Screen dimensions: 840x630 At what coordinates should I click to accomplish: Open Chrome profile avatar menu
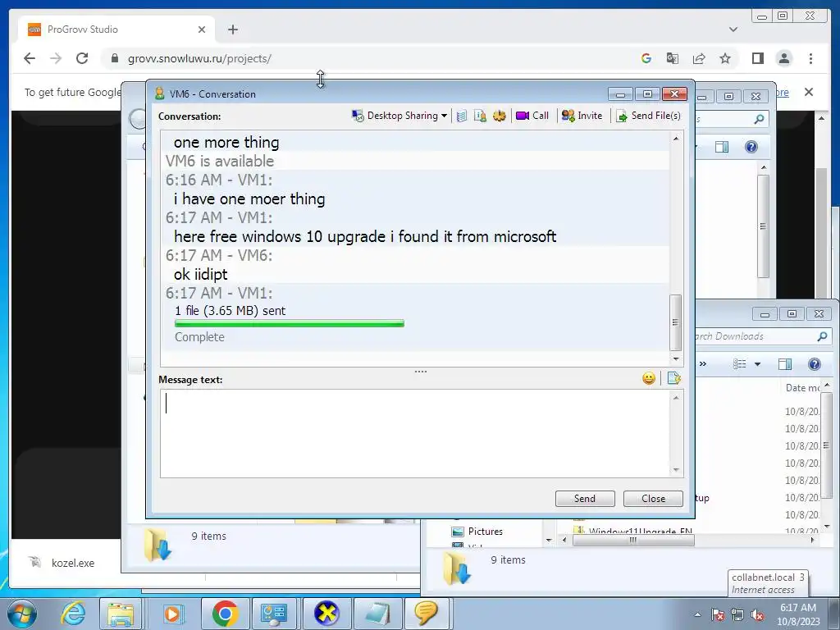point(783,58)
